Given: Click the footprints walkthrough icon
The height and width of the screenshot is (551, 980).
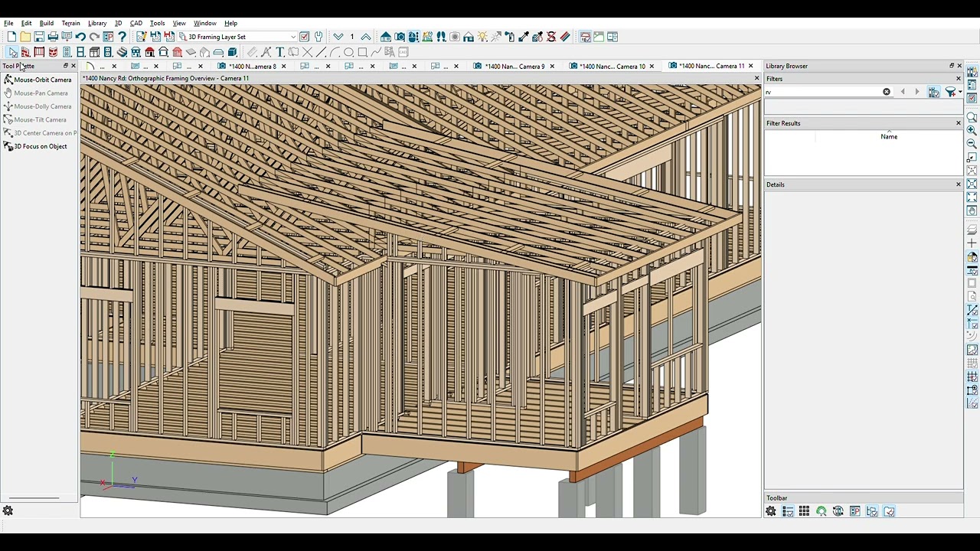Looking at the screenshot, I should 441,37.
